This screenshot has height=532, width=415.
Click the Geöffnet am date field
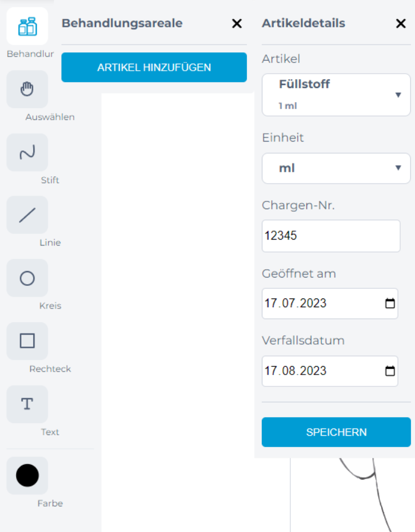point(330,303)
